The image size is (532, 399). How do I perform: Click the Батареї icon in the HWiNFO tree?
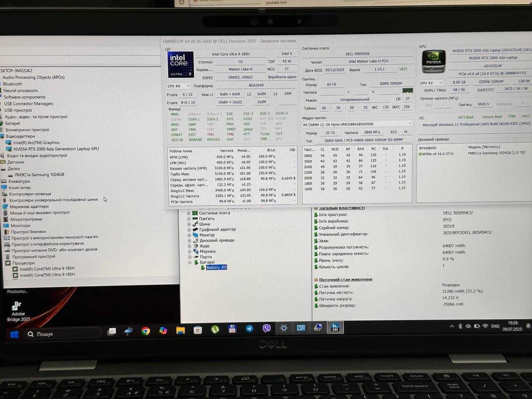(x=196, y=262)
